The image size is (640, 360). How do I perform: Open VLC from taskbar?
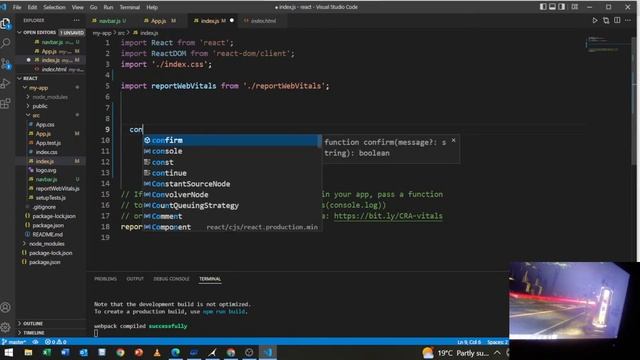tap(157, 353)
